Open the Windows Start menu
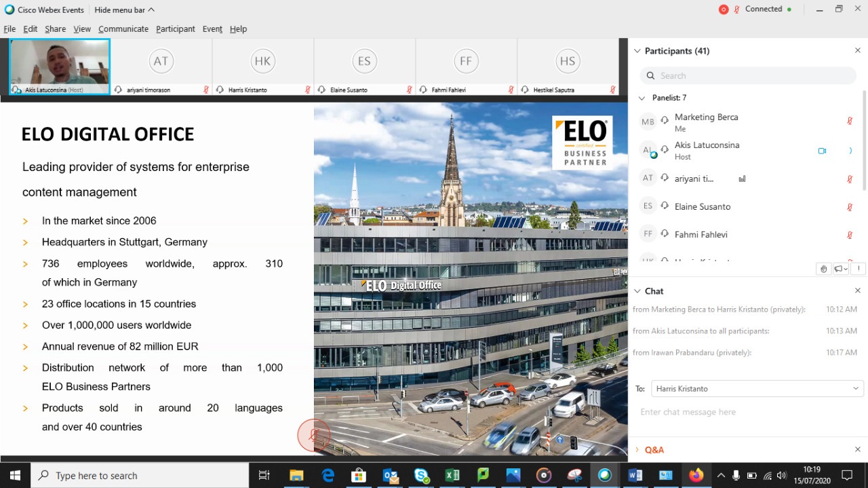 (15, 475)
